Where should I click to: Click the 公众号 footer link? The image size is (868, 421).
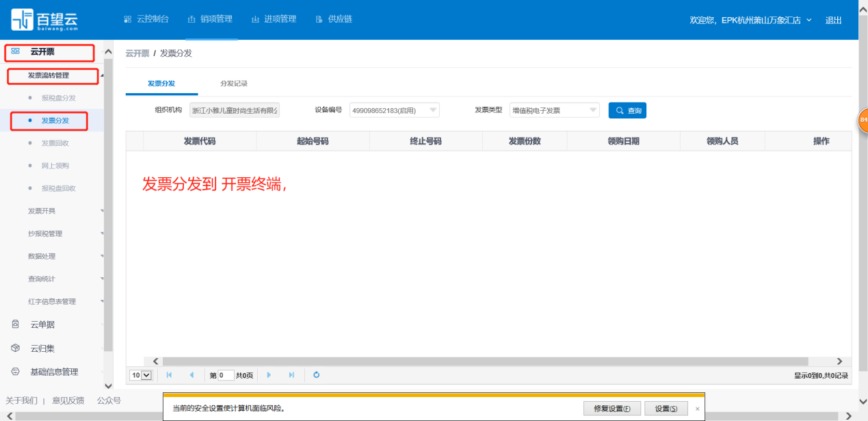click(x=109, y=400)
